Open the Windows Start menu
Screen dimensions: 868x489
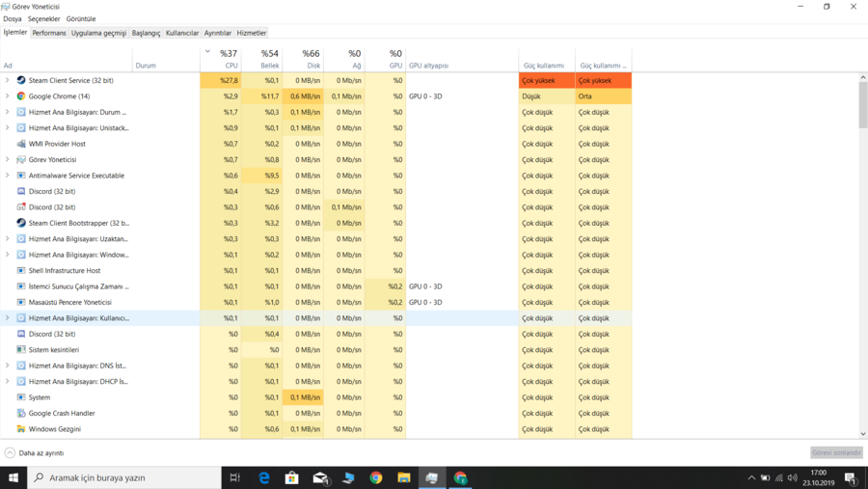coord(14,477)
